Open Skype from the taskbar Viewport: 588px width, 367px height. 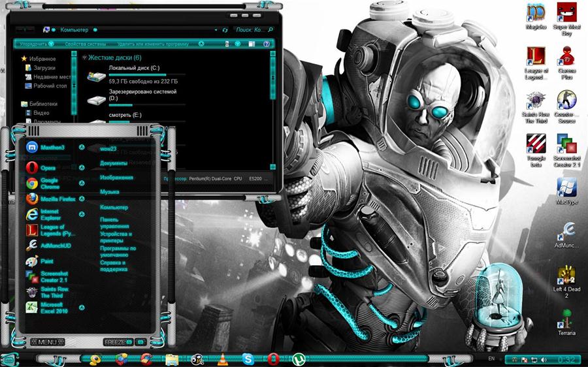click(248, 359)
